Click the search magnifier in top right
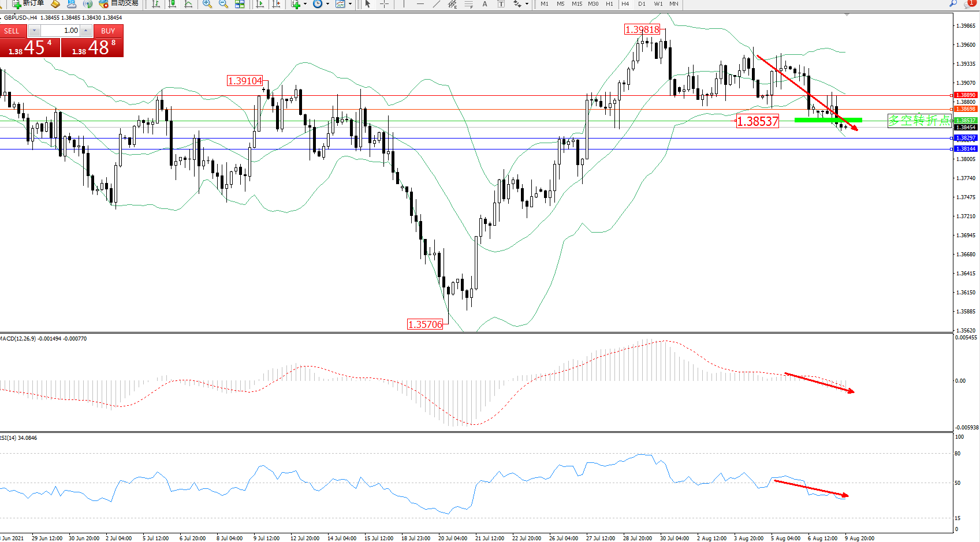The width and height of the screenshot is (980, 542). [x=953, y=3]
